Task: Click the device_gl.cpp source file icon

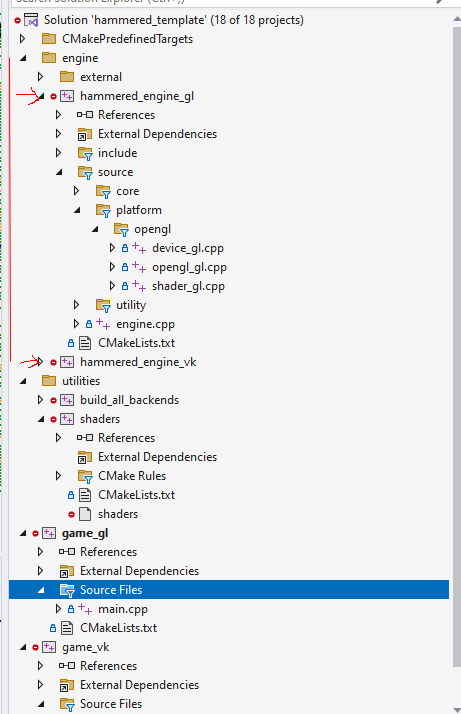Action: click(139, 248)
